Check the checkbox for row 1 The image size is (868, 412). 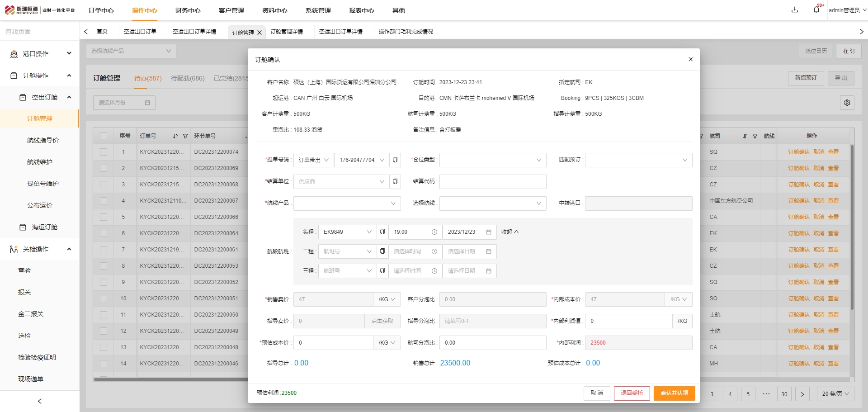tap(104, 152)
